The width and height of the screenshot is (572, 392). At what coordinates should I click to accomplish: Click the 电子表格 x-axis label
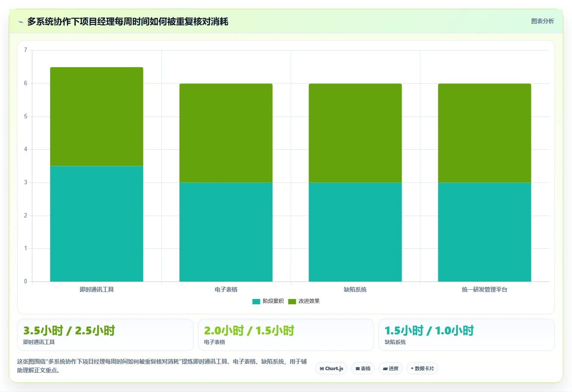226,289
